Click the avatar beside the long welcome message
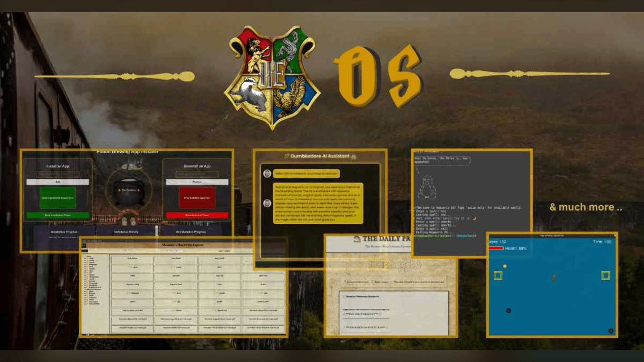Screen dimensions: 644x362 pyautogui.click(x=267, y=203)
